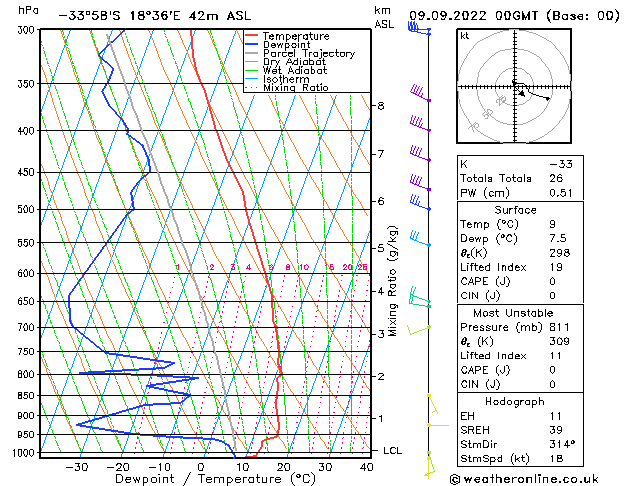This screenshot has height=486, width=629.
Task: Click the surface theta-e value 298
Action: click(560, 253)
